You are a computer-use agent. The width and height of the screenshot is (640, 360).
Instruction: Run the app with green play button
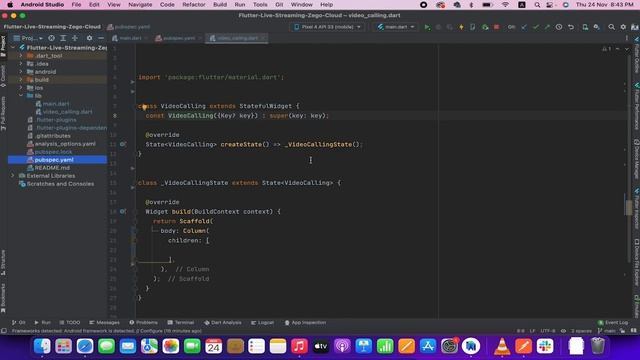[x=427, y=27]
